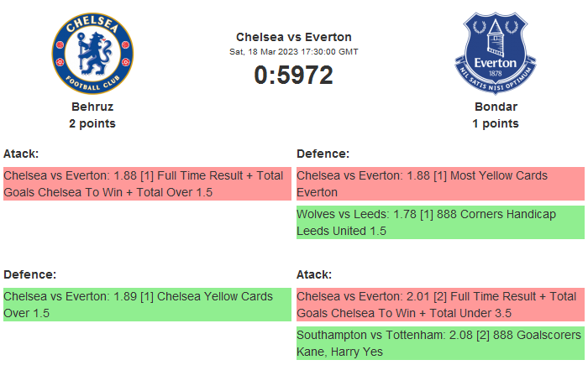Select the Atack heading under Behruz

21,154
